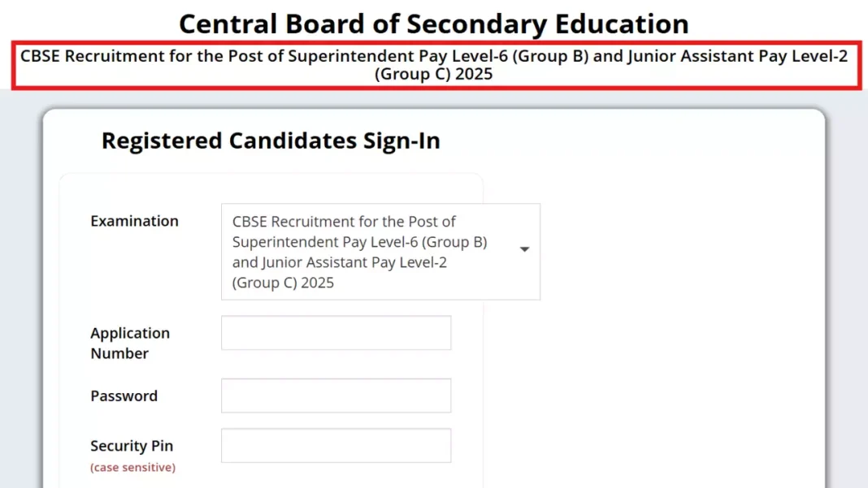This screenshot has width=868, height=488.
Task: Click the red-boxed recruitment notice banner
Action: pyautogui.click(x=433, y=65)
